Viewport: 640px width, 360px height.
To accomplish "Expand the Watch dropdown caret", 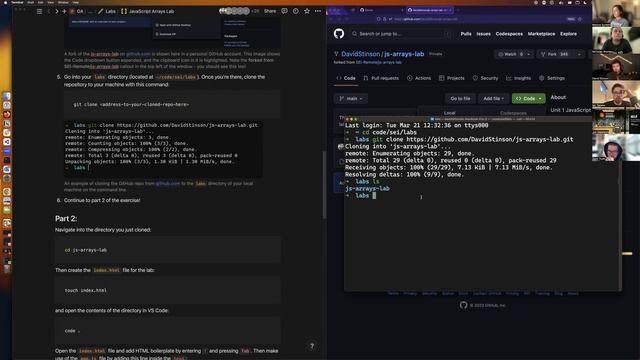I will [x=529, y=54].
